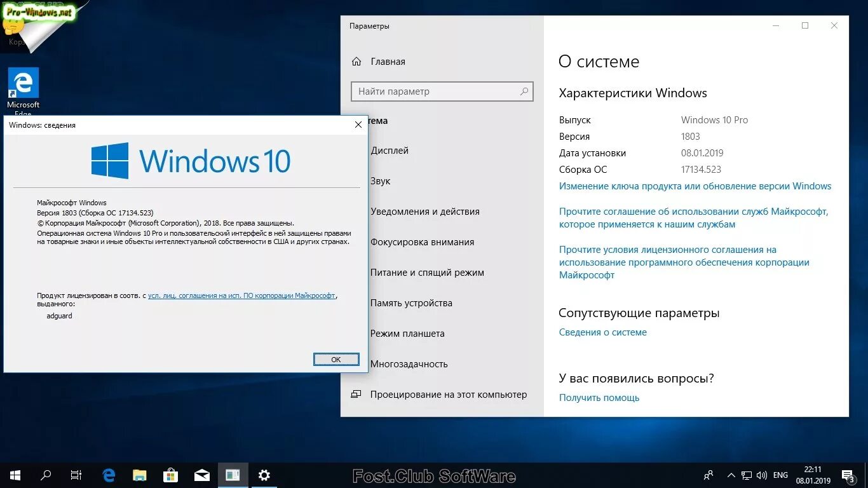Image resolution: width=868 pixels, height=488 pixels.
Task: Click the 'Проецирование на этот компьютер' icon
Action: 356,395
